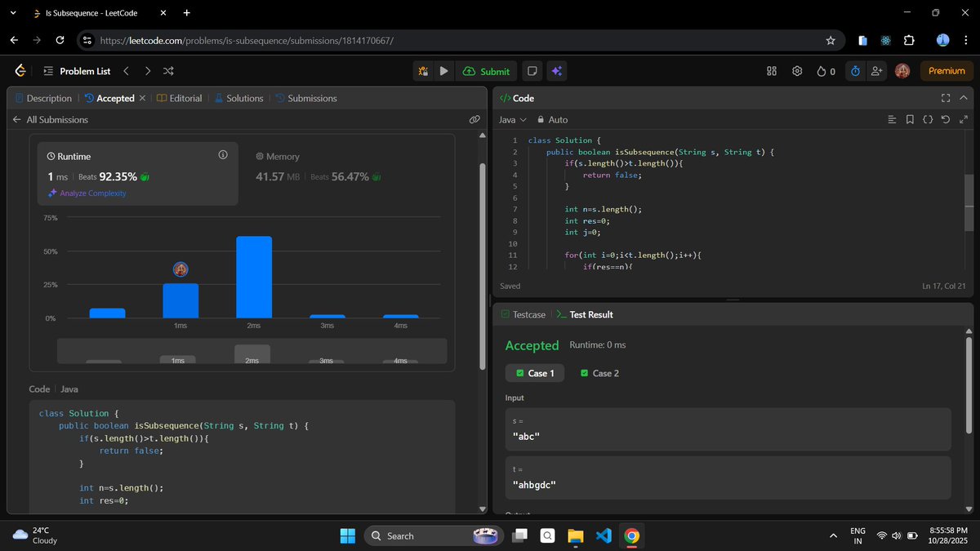Select the Case 2 test tab
The image size is (980, 551).
point(600,373)
